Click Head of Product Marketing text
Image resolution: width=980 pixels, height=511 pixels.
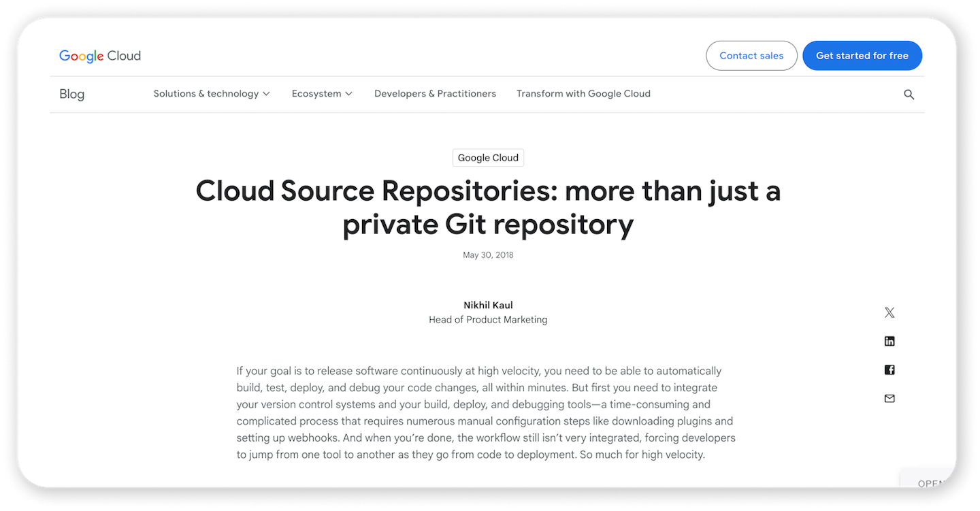pos(488,320)
